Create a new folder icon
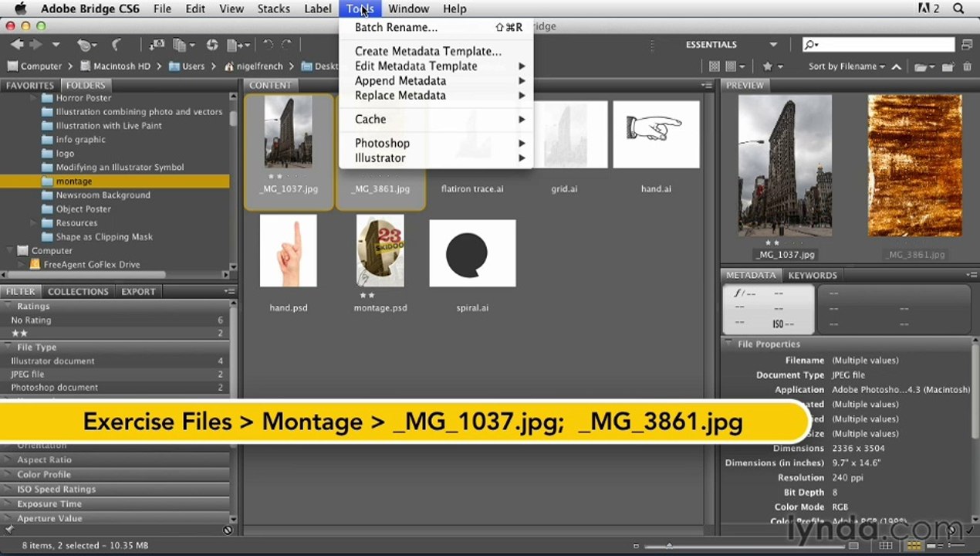 tap(948, 66)
